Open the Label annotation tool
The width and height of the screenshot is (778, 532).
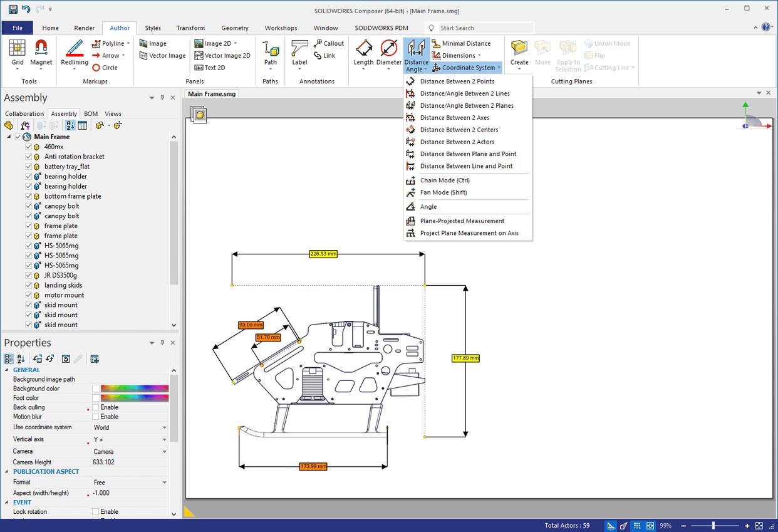coord(299,53)
